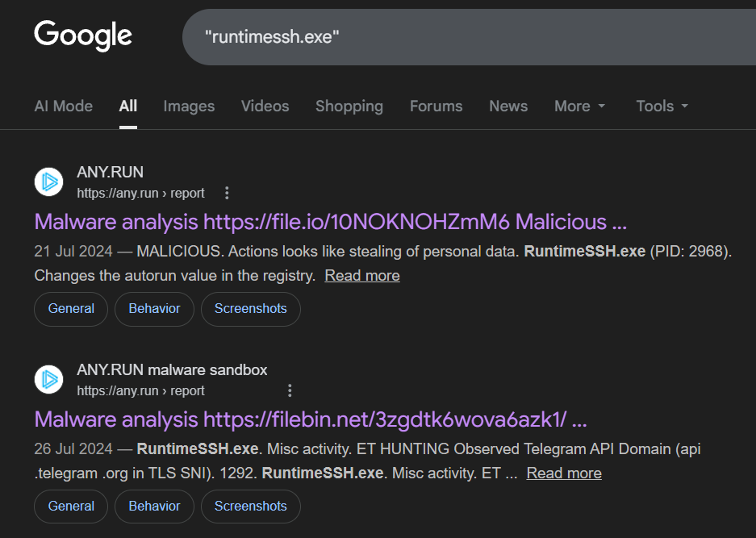Click the ANY.RUN malware sandbox favicon
The width and height of the screenshot is (756, 538).
48,379
